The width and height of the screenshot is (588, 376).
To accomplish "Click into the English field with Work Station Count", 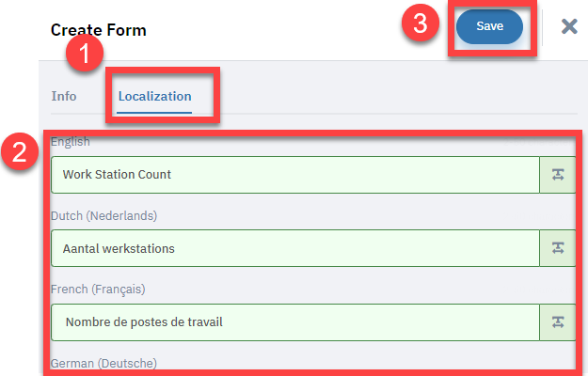I will click(295, 175).
